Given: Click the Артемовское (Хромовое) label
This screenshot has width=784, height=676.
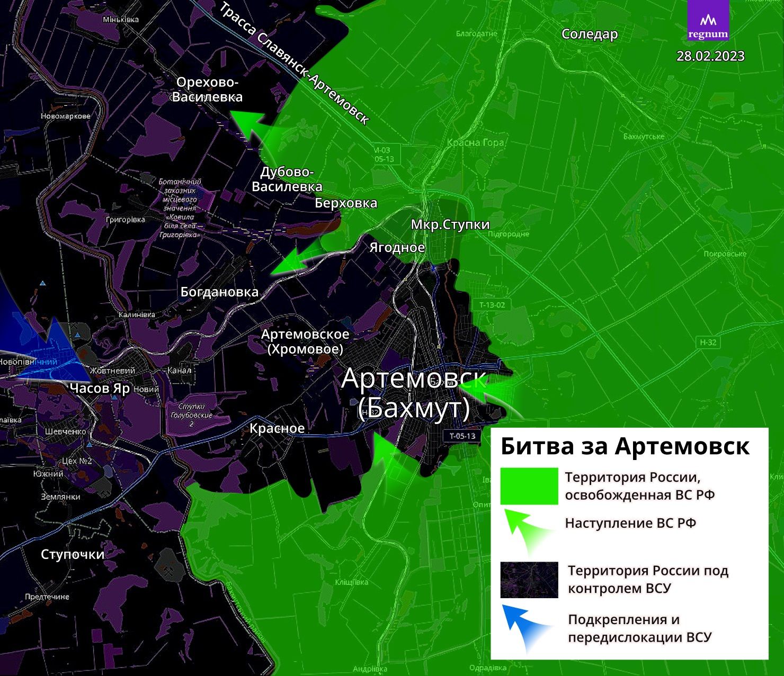Looking at the screenshot, I should click(x=305, y=341).
